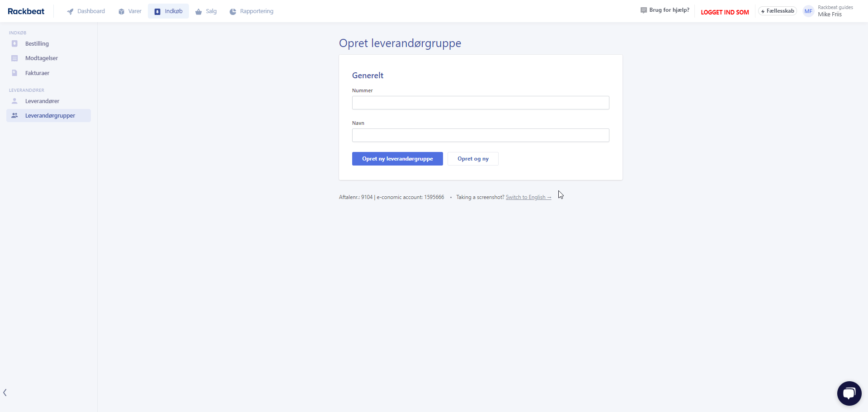This screenshot has width=868, height=412.
Task: Click inside the Nummer input field
Action: tap(481, 103)
